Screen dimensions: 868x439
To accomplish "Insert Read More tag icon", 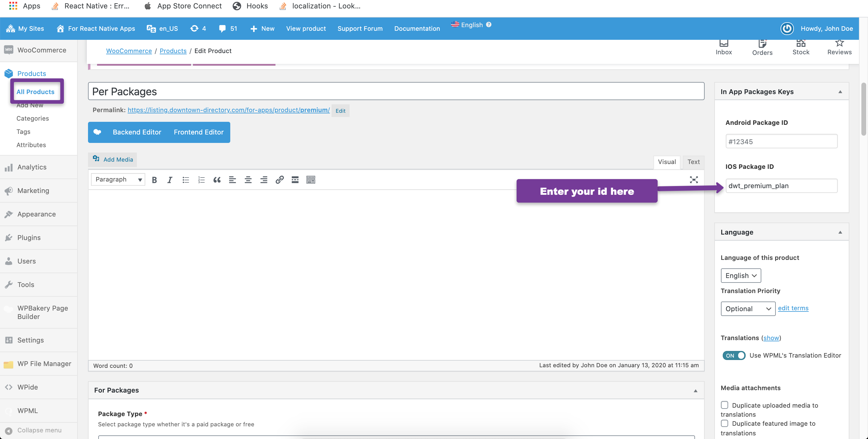I will 295,180.
